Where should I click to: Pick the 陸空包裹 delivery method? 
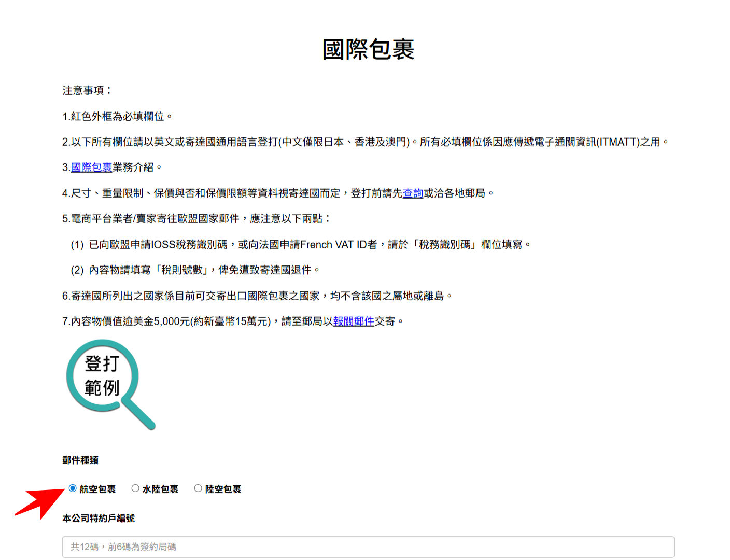198,488
